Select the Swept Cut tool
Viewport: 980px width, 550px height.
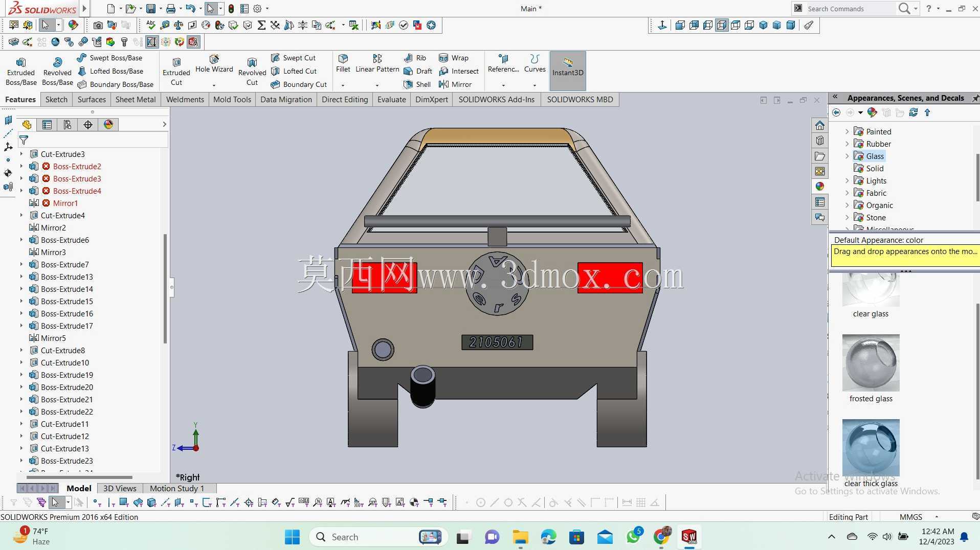tap(293, 58)
